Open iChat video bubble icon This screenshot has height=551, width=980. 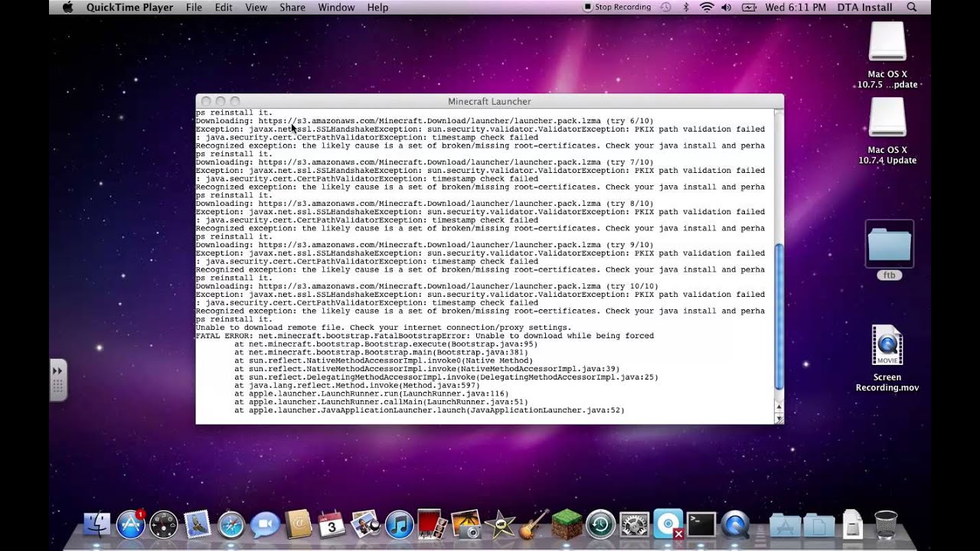pos(265,524)
